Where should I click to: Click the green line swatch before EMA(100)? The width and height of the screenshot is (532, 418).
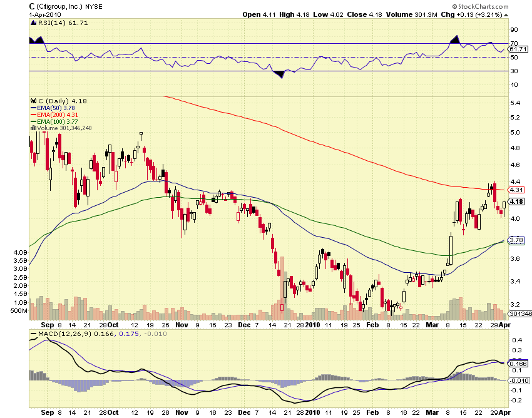tap(33, 122)
